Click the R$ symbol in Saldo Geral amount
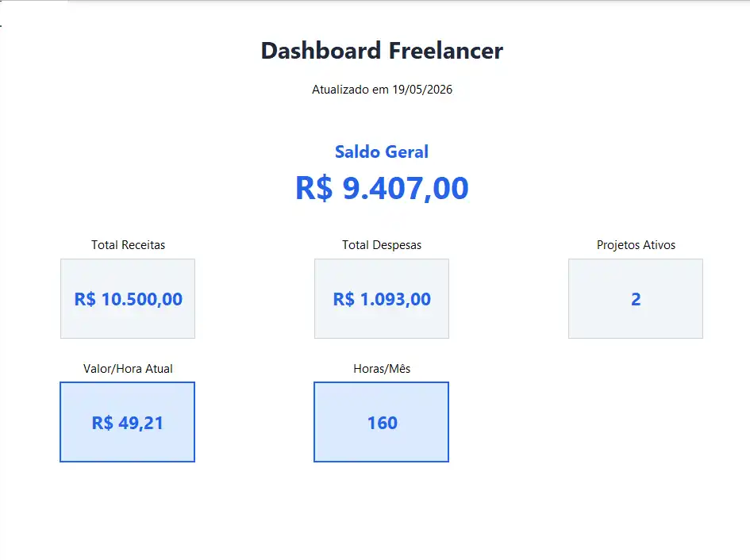 pos(313,187)
